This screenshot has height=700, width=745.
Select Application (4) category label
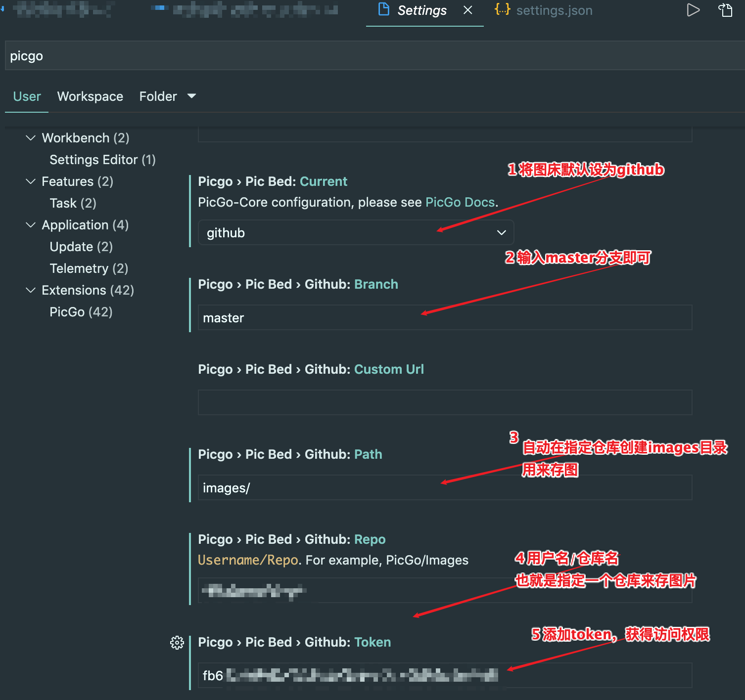point(85,225)
